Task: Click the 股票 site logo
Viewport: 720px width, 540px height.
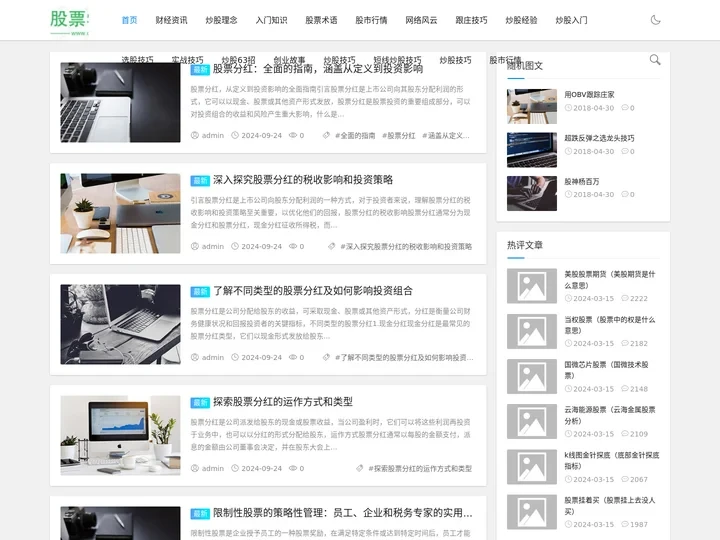Action: 69,22
